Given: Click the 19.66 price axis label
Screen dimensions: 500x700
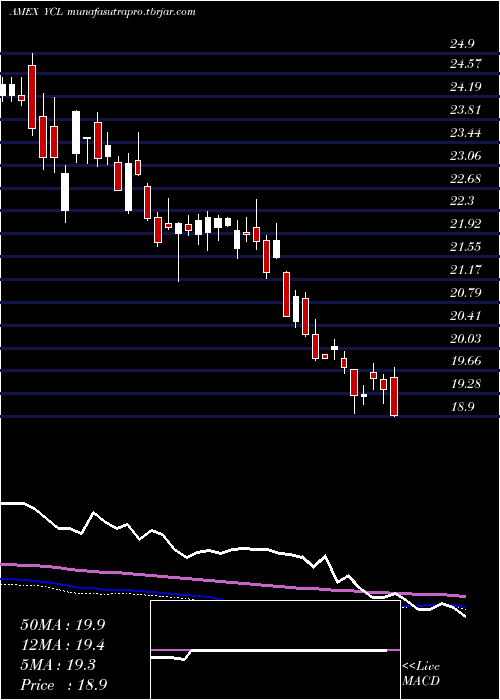Looking at the screenshot, I should 466,361.
